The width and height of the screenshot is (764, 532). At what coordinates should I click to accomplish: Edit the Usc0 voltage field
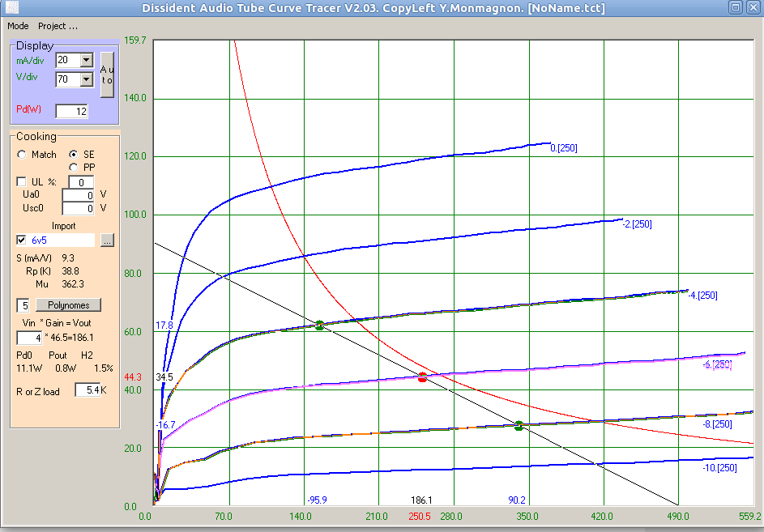[x=78, y=209]
